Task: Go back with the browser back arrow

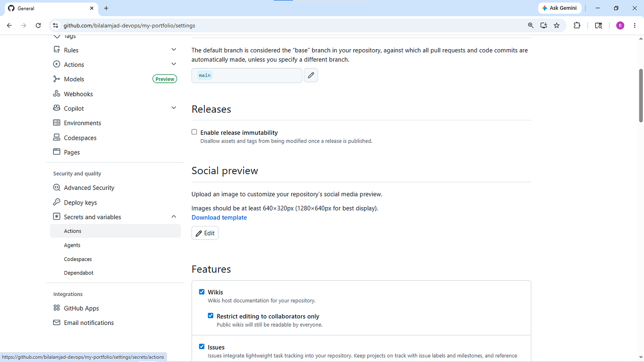Action: pos(9,26)
